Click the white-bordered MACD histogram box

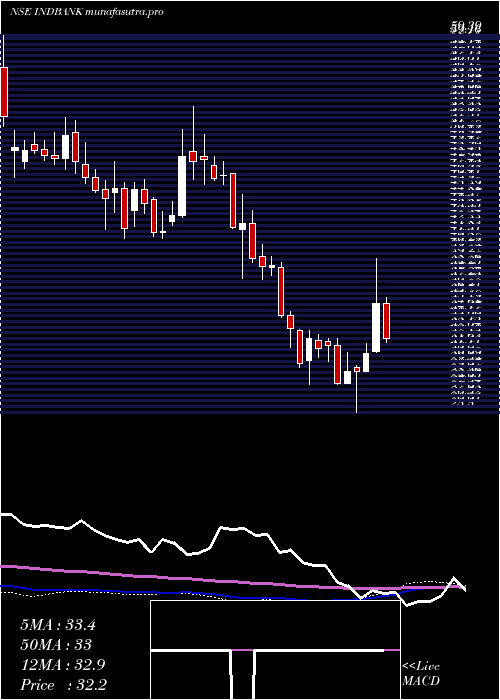click(x=275, y=650)
